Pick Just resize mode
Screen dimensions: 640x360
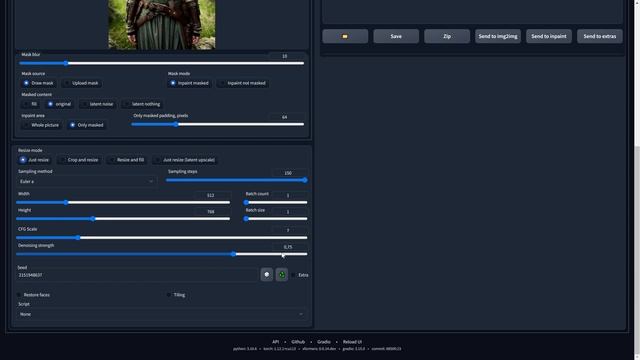pos(35,160)
